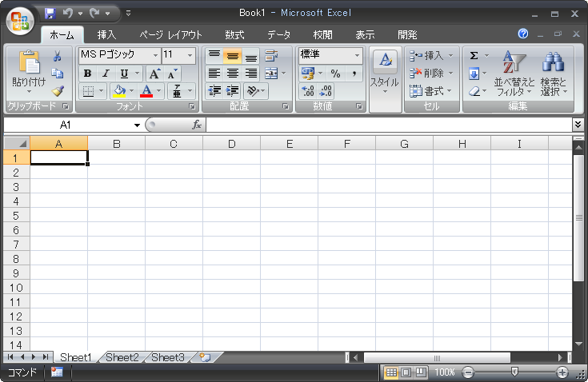The image size is (588, 382).
Task: Toggle italic formatting
Action: click(105, 74)
